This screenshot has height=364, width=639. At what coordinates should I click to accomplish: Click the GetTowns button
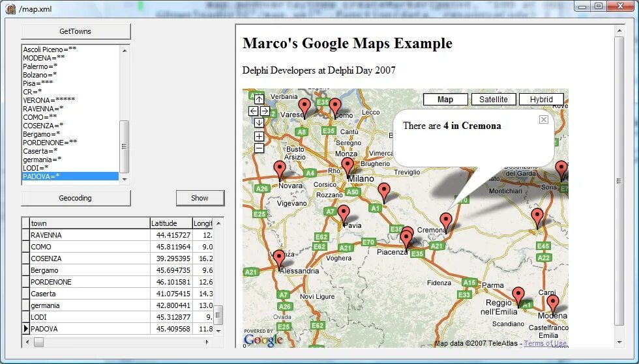point(76,31)
